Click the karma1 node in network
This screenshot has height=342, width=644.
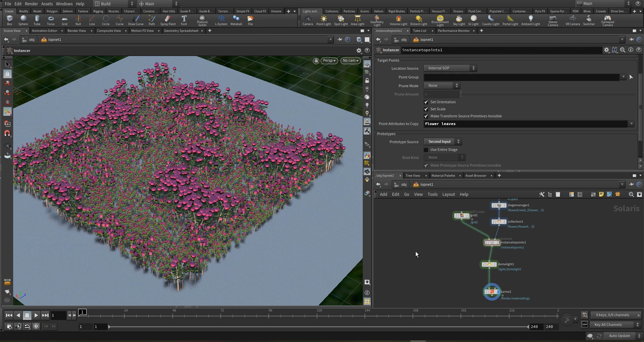pyautogui.click(x=492, y=292)
